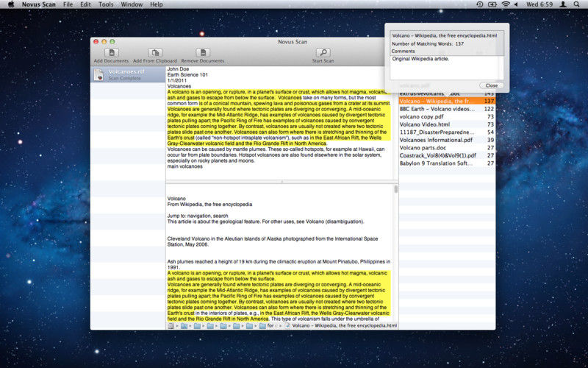The image size is (588, 368).
Task: Start the scan with the magnifier icon
Action: pyautogui.click(x=323, y=52)
